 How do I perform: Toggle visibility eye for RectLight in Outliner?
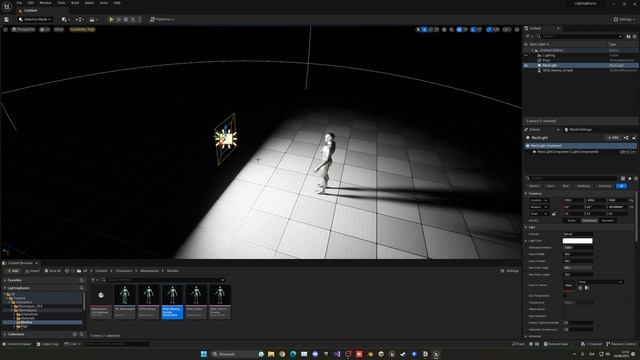coord(526,65)
